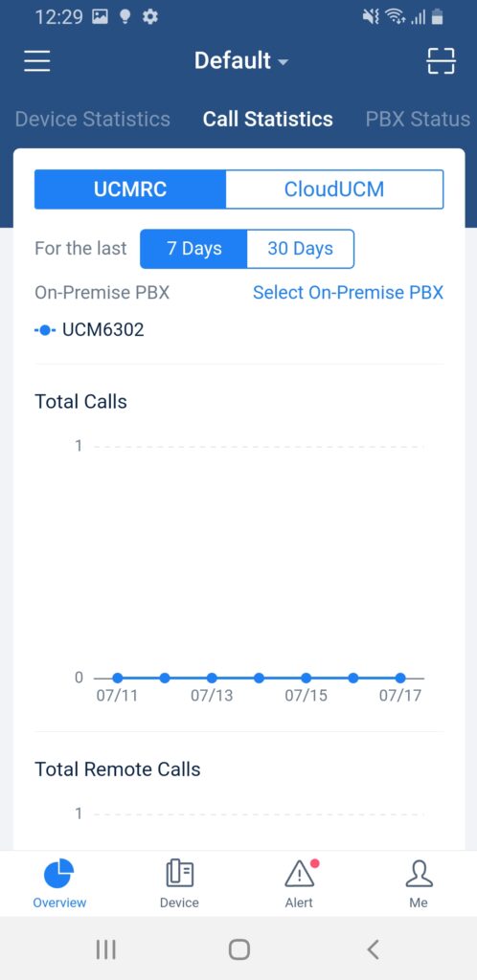Open the Alert notifications

tap(300, 883)
